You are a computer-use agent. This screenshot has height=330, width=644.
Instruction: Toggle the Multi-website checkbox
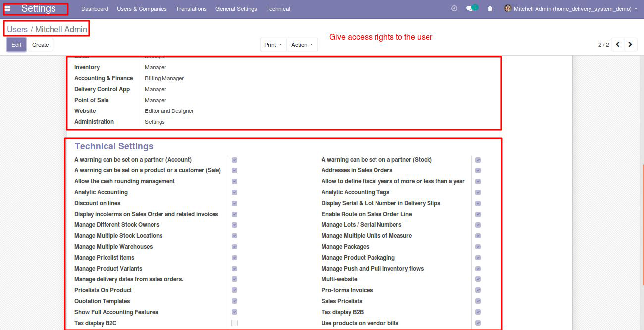[x=478, y=279]
